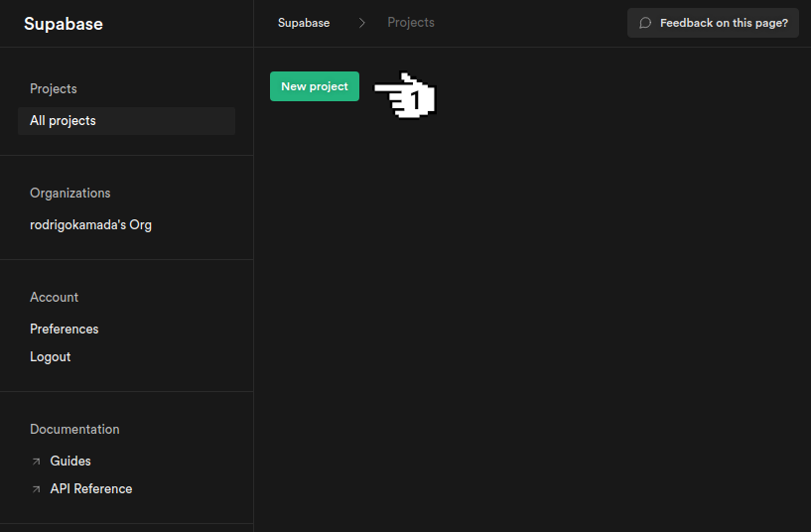811x532 pixels.
Task: Open the API Reference documentation link
Action: (x=91, y=488)
